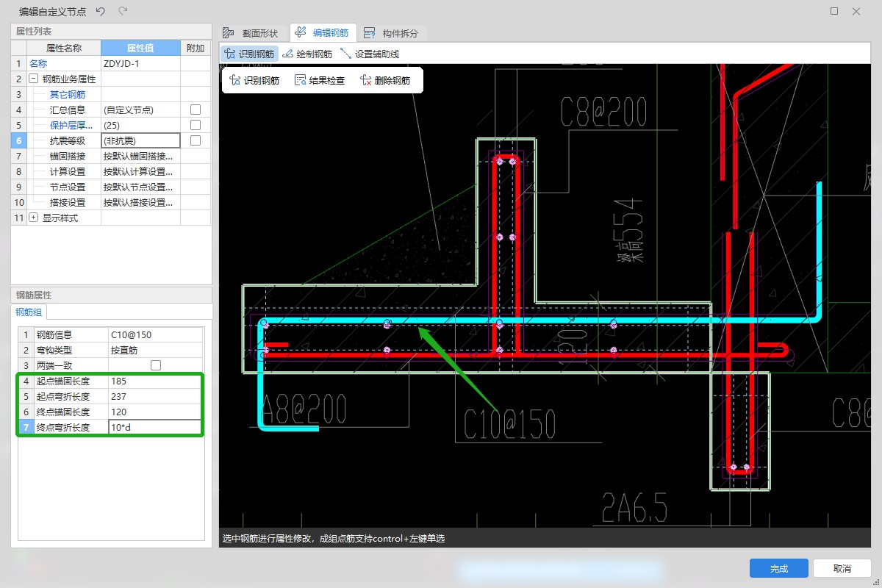Select the 绘制钢筋 drawing tool
The image size is (882, 588).
click(x=307, y=54)
